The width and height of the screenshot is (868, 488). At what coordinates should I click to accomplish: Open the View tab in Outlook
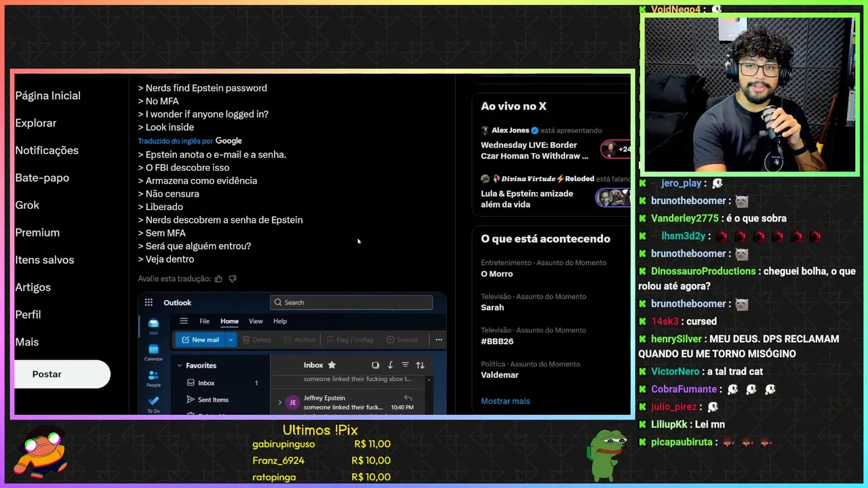point(256,321)
